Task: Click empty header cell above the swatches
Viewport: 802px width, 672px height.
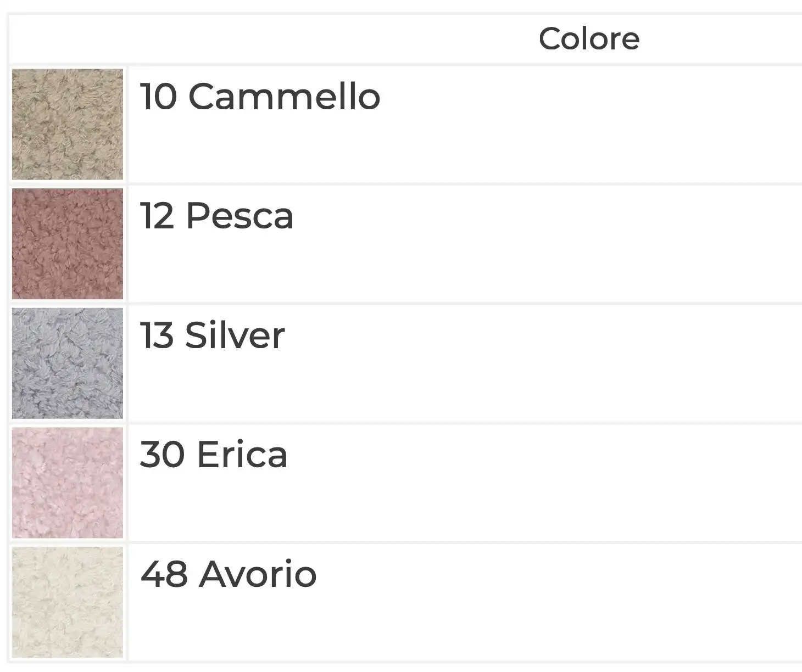Action: pyautogui.click(x=68, y=39)
